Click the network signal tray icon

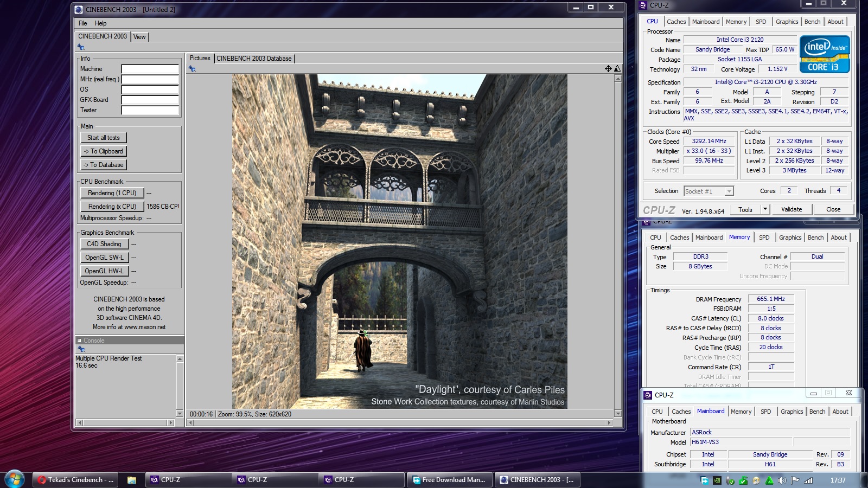click(808, 480)
